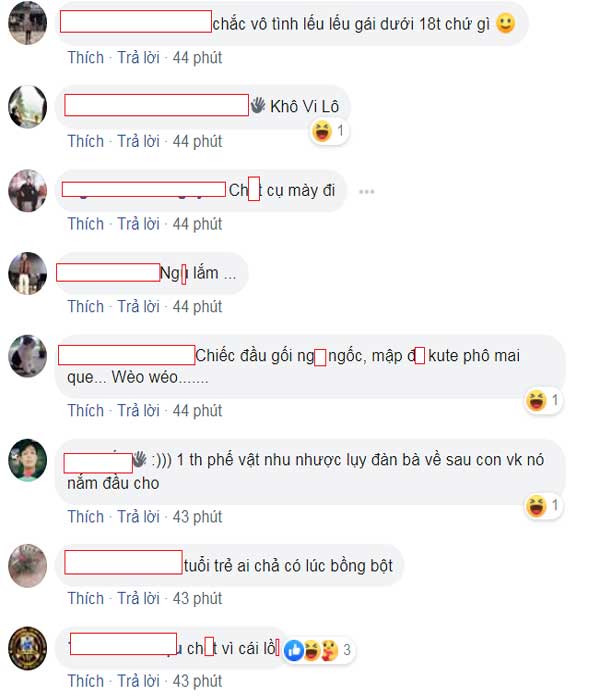
Task: Click the '44 phút' timestamp under 'Wèo wéo' comment
Action: [x=197, y=411]
